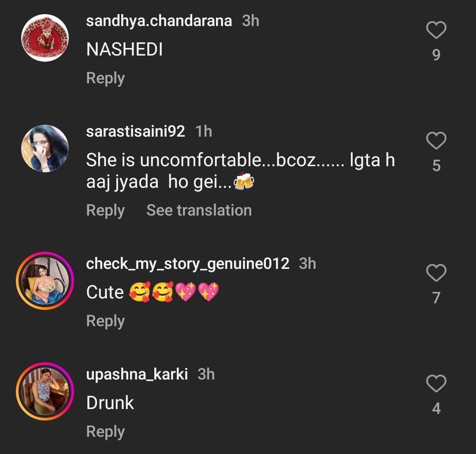Tap heart on check_my_story_genuine012's Cute comment
The height and width of the screenshot is (454, 476).
click(436, 273)
